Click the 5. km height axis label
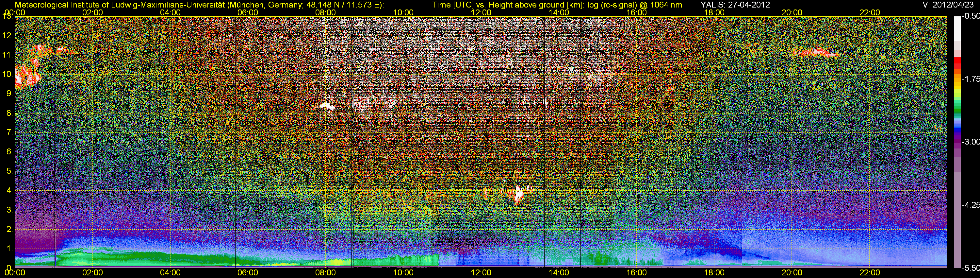 pyautogui.click(x=9, y=171)
